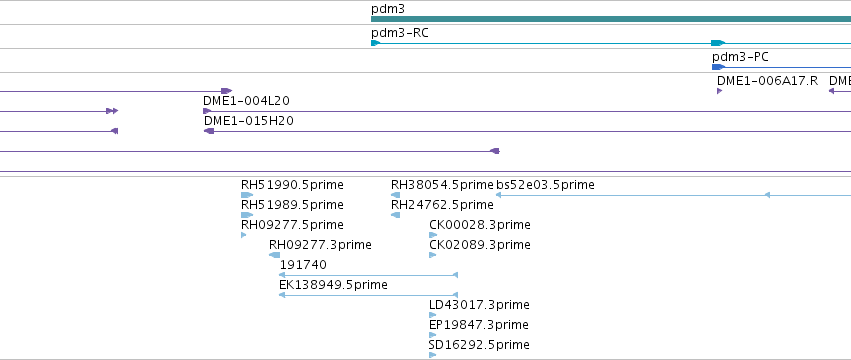Click the DME1-015H20 left arrow marker
The width and height of the screenshot is (851, 360).
(209, 131)
